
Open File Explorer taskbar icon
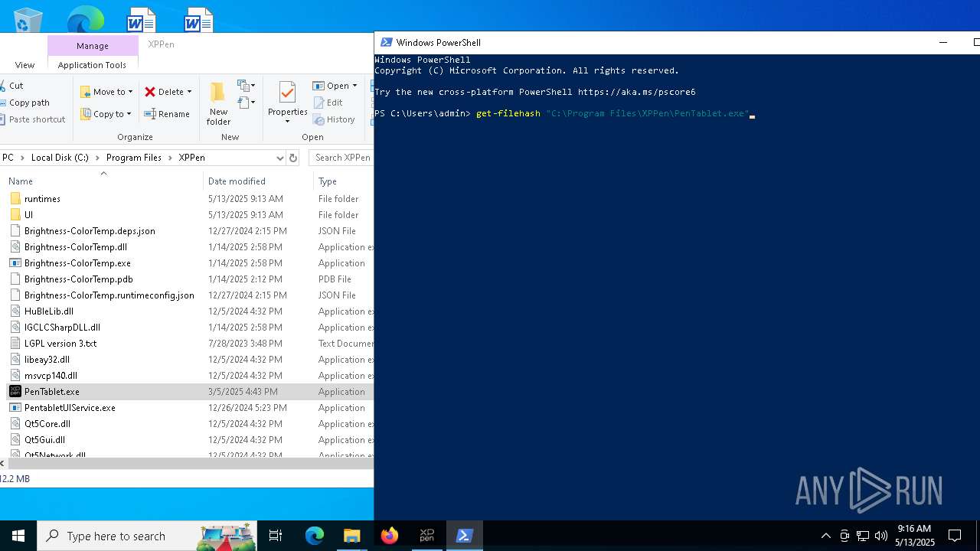351,536
